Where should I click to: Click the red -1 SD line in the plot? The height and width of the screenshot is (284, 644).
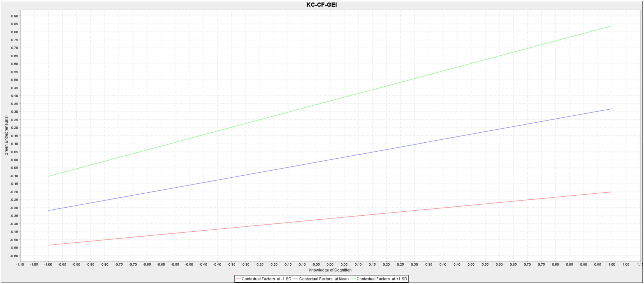click(x=330, y=219)
